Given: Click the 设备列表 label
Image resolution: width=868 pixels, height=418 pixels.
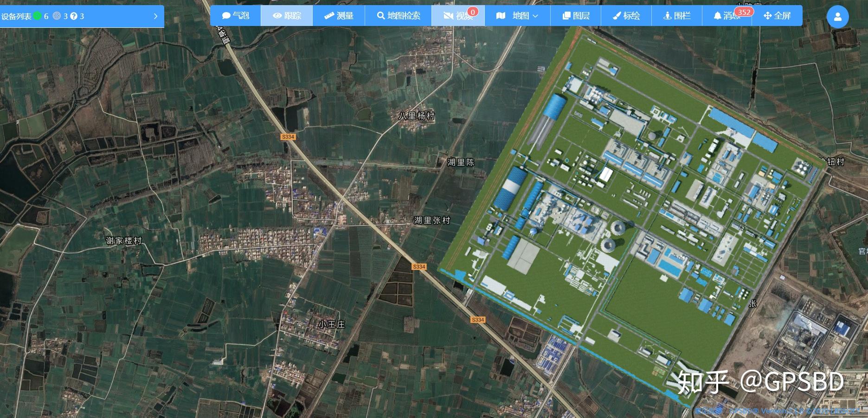Looking at the screenshot, I should coord(16,17).
